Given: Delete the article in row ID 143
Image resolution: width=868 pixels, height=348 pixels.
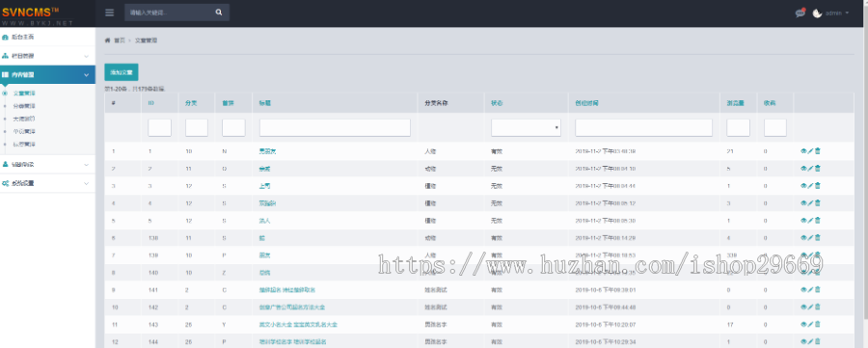Looking at the screenshot, I should point(818,324).
